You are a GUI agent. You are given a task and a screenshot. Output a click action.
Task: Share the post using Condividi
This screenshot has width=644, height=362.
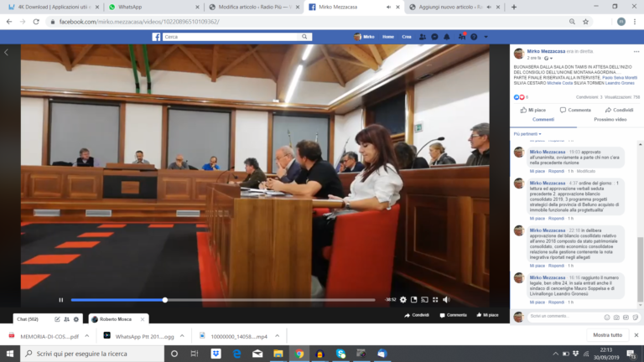[x=619, y=110]
